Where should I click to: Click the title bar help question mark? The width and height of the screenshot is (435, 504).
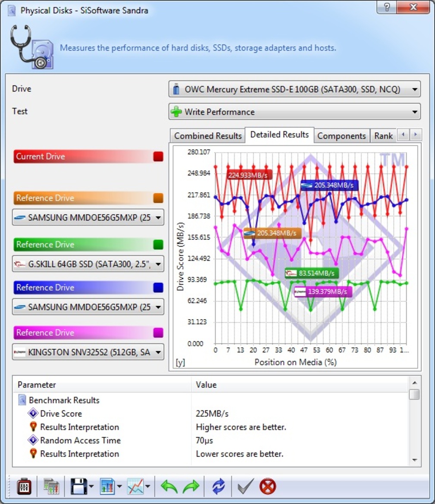click(387, 7)
